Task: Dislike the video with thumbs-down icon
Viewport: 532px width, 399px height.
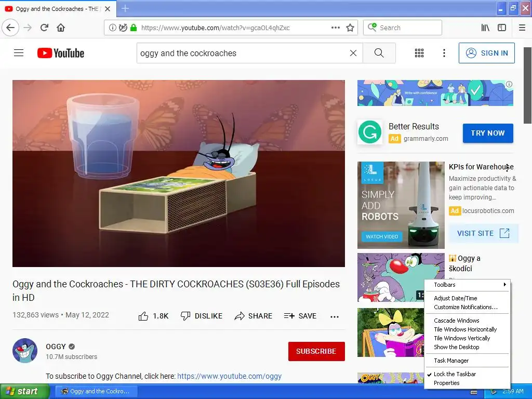Action: pos(185,316)
